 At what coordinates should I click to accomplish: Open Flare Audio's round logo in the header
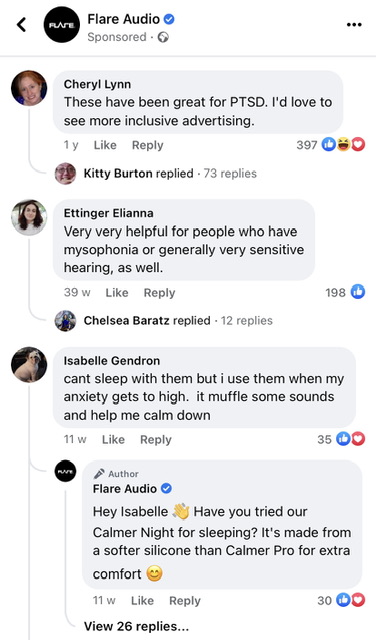(x=62, y=25)
